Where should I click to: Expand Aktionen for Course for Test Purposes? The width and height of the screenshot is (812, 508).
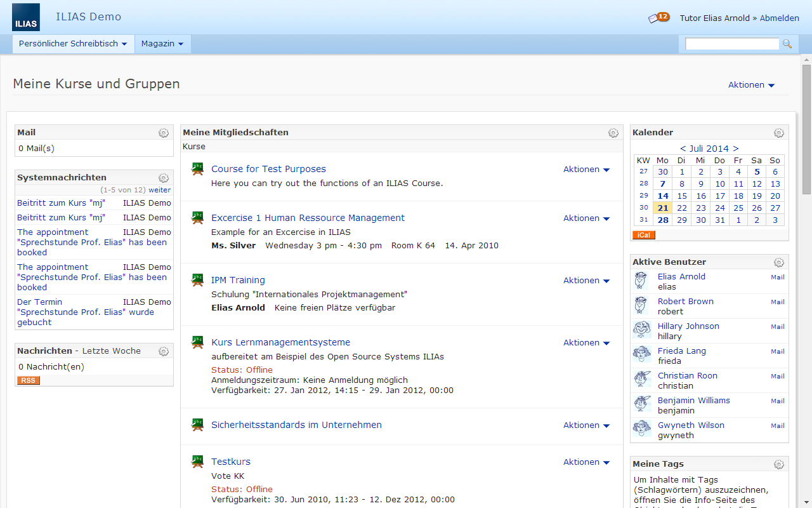(x=586, y=170)
